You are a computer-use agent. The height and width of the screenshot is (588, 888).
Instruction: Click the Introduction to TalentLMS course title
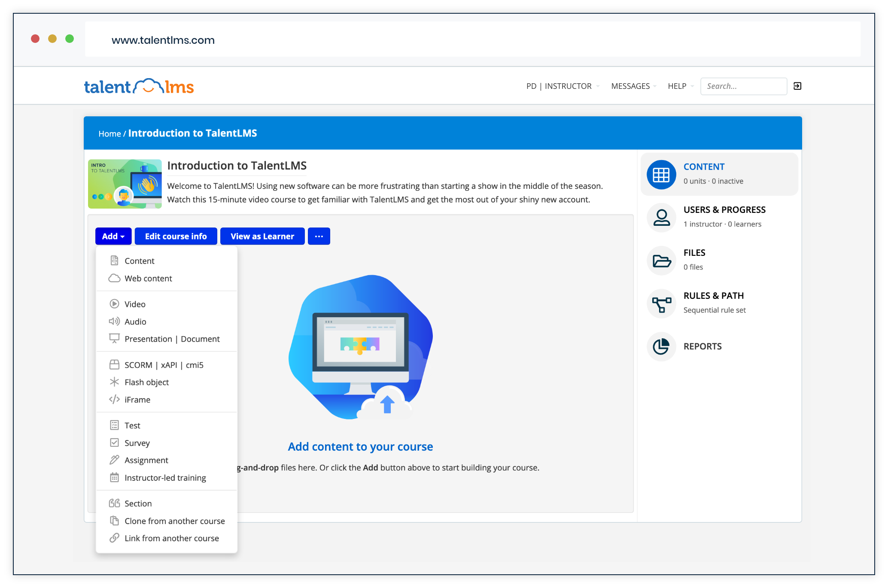(x=237, y=166)
